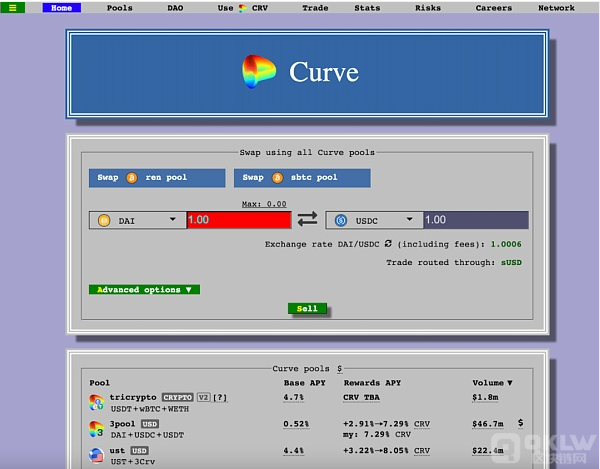This screenshot has width=600, height=469.
Task: Open Use CRV in navigation bar
Action: point(243,8)
